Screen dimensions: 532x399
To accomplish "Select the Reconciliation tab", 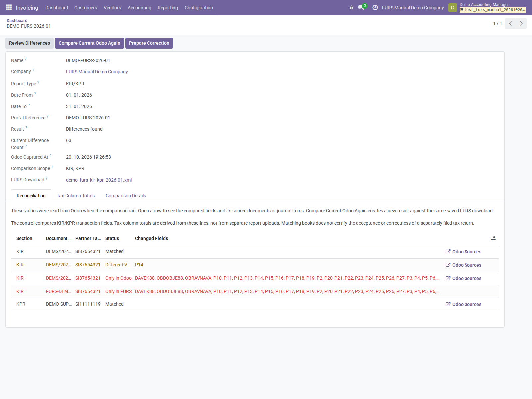I will [31, 196].
